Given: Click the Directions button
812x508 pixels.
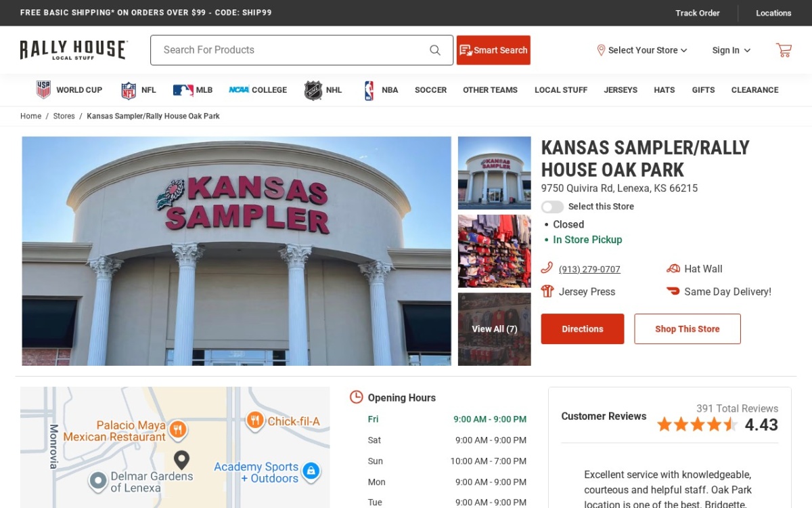Looking at the screenshot, I should click(x=583, y=329).
